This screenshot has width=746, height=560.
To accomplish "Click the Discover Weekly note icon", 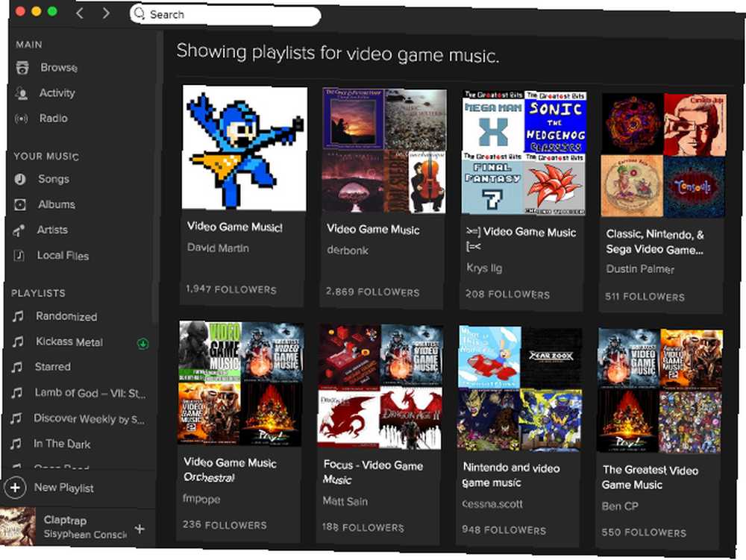I will click(16, 418).
